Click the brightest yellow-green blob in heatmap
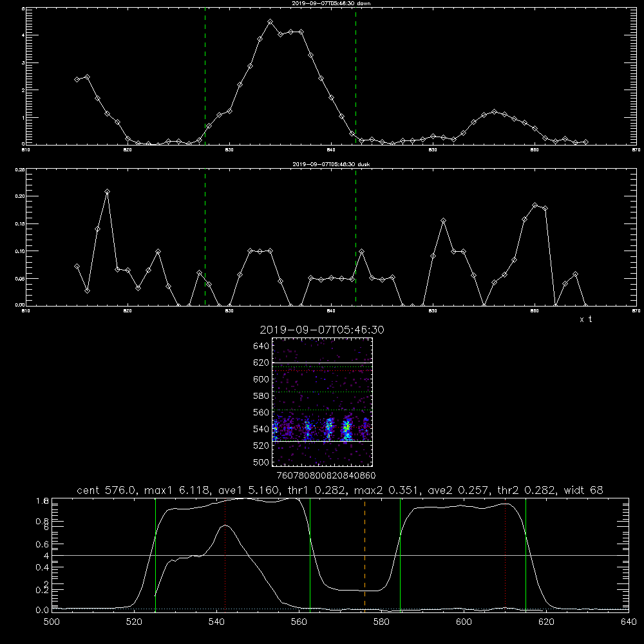 [347, 427]
